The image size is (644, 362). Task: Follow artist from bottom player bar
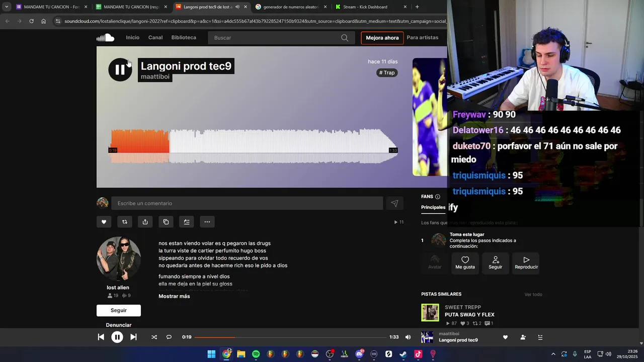[x=523, y=337]
